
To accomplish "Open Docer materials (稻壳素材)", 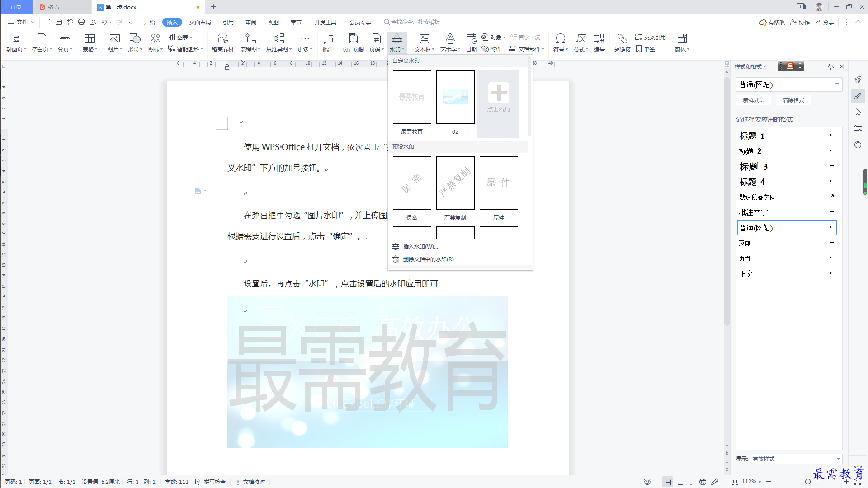I will [x=223, y=43].
